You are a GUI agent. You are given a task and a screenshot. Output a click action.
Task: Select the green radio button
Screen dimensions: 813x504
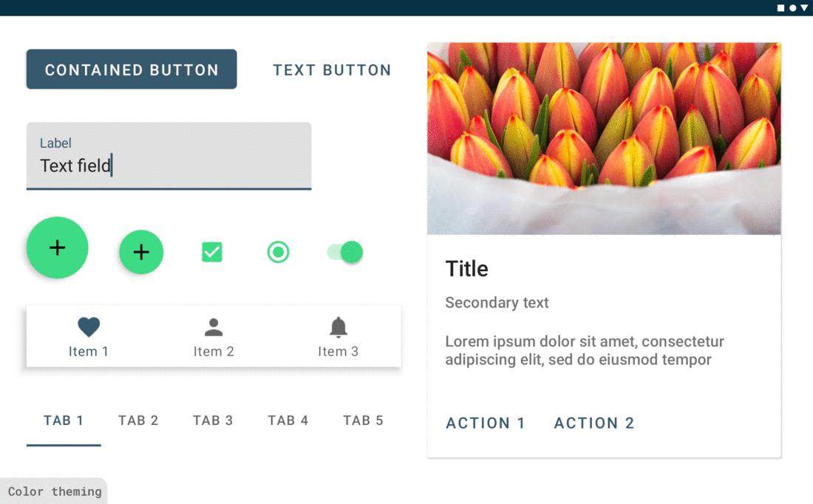coord(279,252)
